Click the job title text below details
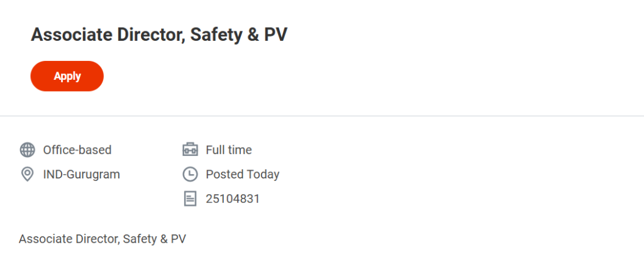Image resolution: width=644 pixels, height=257 pixels. [103, 239]
